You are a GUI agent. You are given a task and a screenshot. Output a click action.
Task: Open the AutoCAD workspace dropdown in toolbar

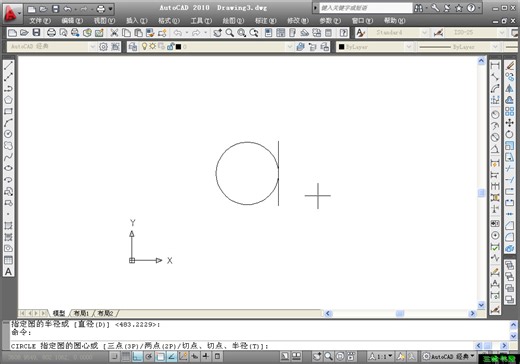pos(92,47)
